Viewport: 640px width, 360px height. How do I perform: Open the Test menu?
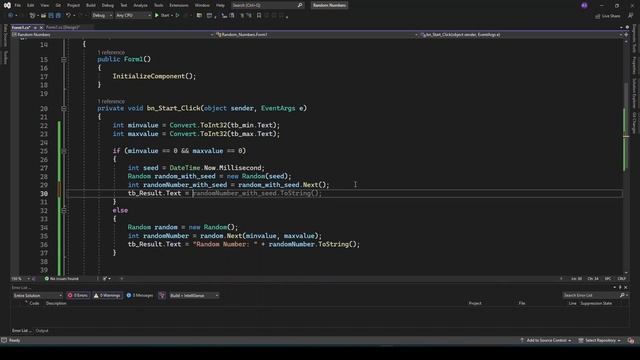coord(124,5)
